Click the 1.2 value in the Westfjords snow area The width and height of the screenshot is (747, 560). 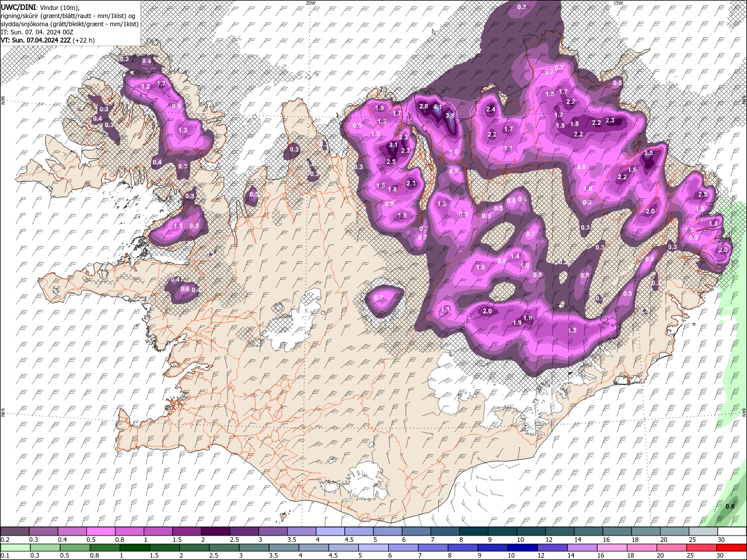tap(146, 86)
